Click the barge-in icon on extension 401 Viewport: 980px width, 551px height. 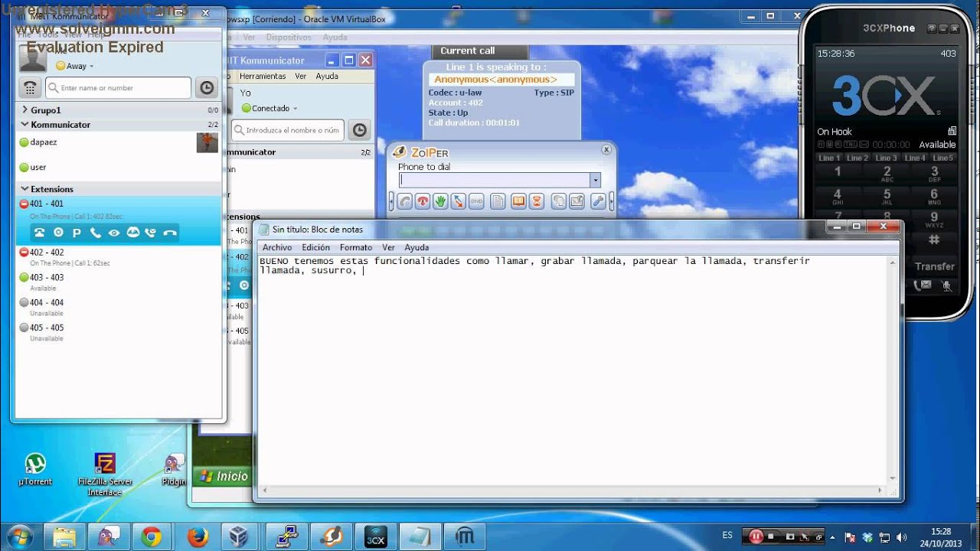pyautogui.click(x=151, y=233)
